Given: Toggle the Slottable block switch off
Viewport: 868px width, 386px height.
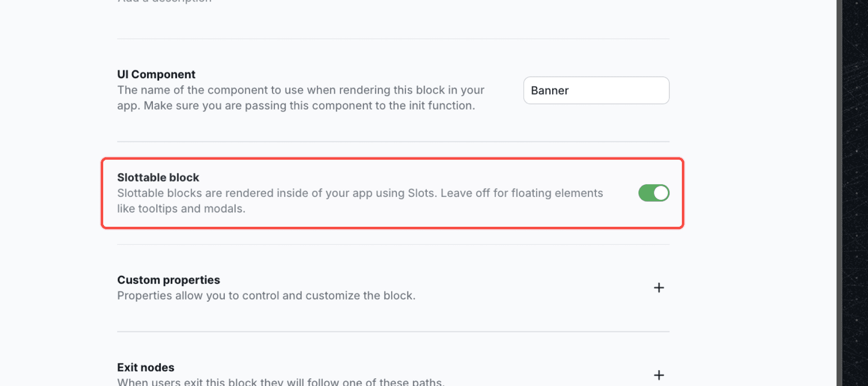Looking at the screenshot, I should [653, 193].
